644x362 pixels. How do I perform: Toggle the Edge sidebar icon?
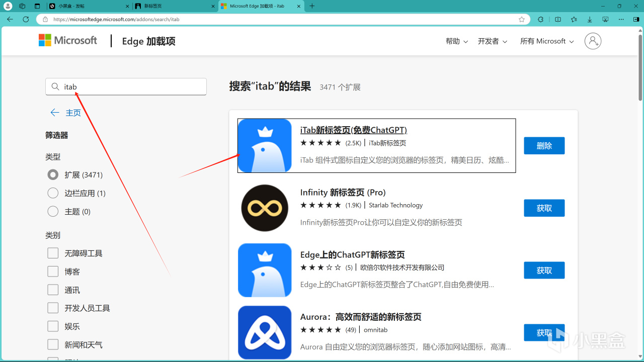[636, 20]
